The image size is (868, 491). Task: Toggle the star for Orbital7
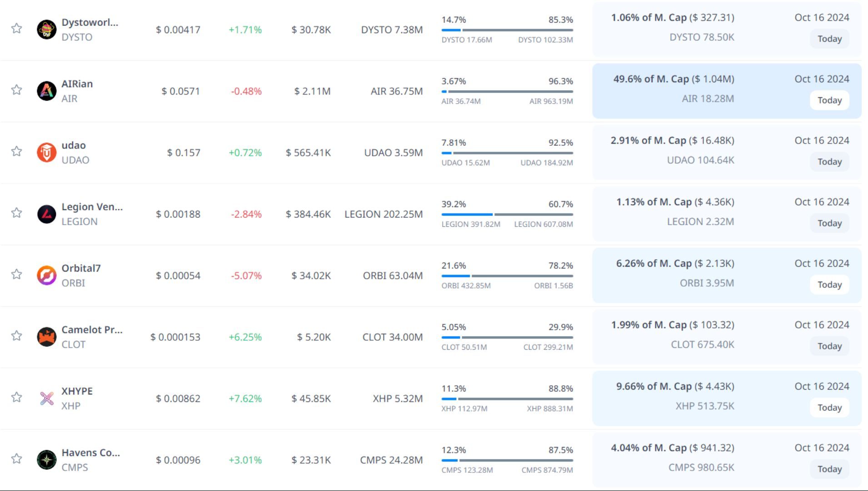point(17,274)
